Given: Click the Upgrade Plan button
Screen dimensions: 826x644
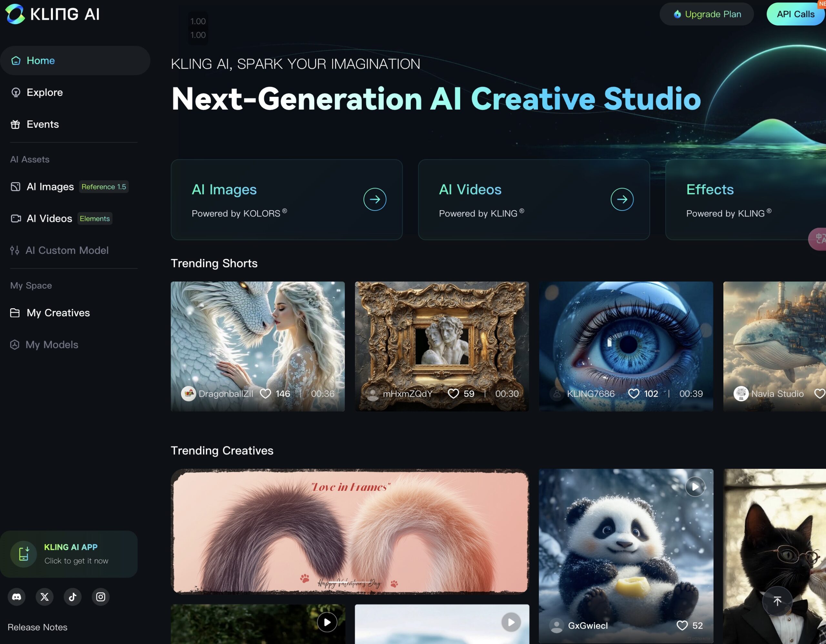Looking at the screenshot, I should 707,14.
